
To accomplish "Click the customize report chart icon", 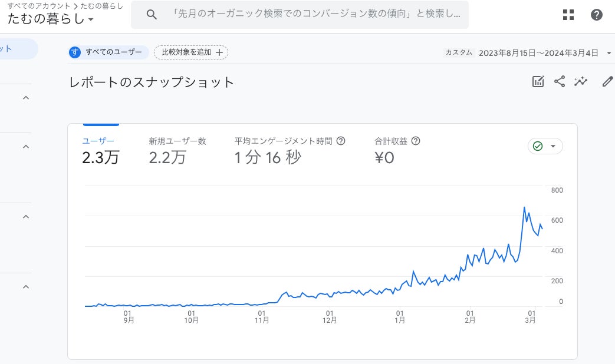I will click(538, 82).
